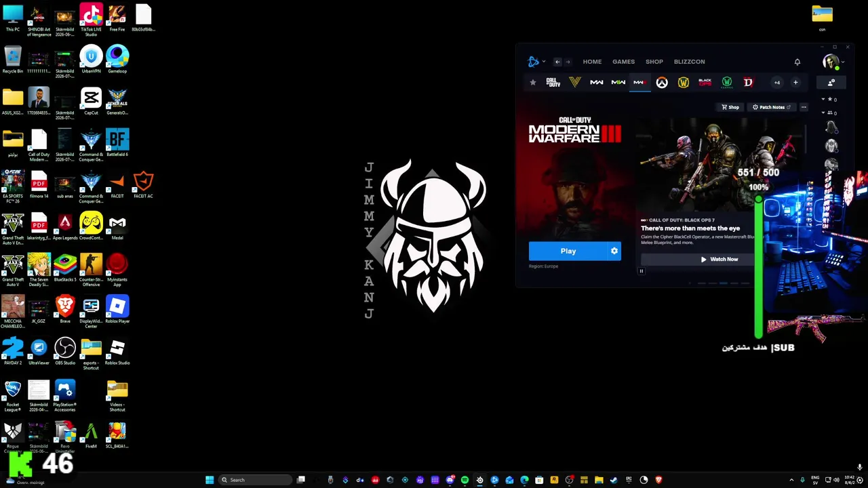Image resolution: width=868 pixels, height=488 pixels.
Task: Open the Roblox Player shortcut
Action: 117,310
